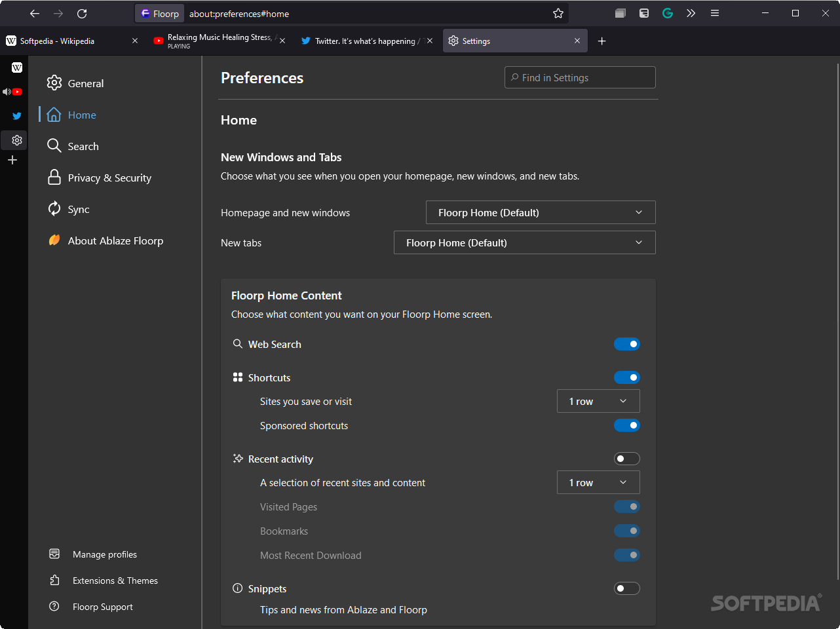Click 'A selection of recent sites and content' text

coord(343,483)
